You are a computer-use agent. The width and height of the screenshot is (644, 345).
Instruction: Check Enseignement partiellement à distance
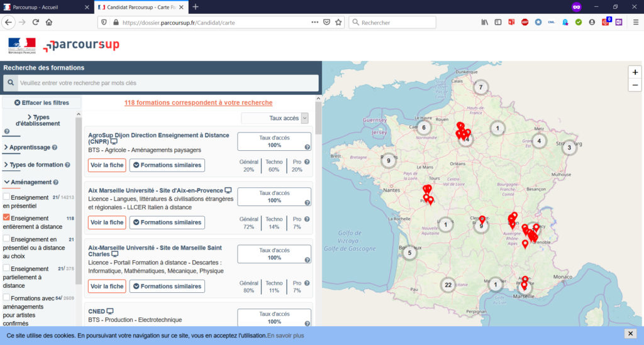point(6,268)
